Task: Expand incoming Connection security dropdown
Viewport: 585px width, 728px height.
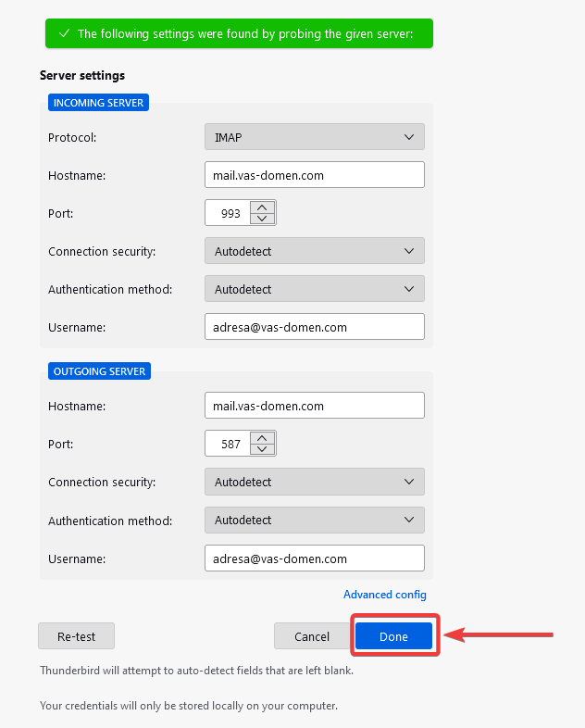Action: 315,251
